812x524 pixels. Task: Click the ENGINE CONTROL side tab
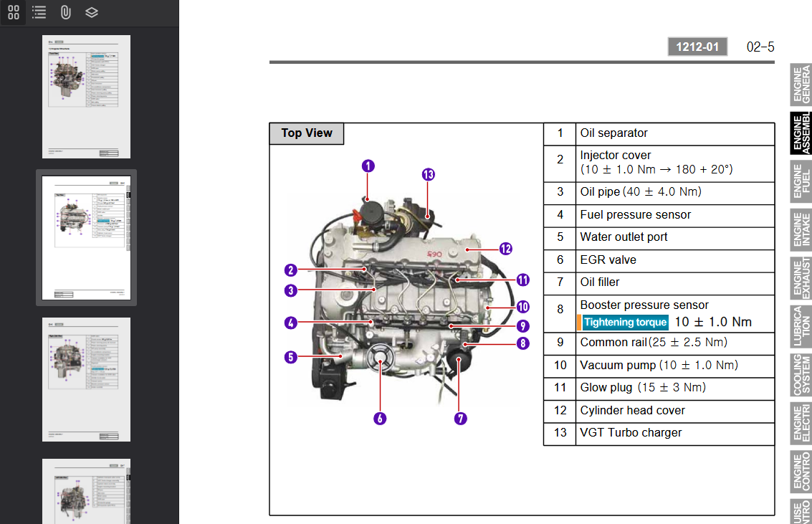801,472
